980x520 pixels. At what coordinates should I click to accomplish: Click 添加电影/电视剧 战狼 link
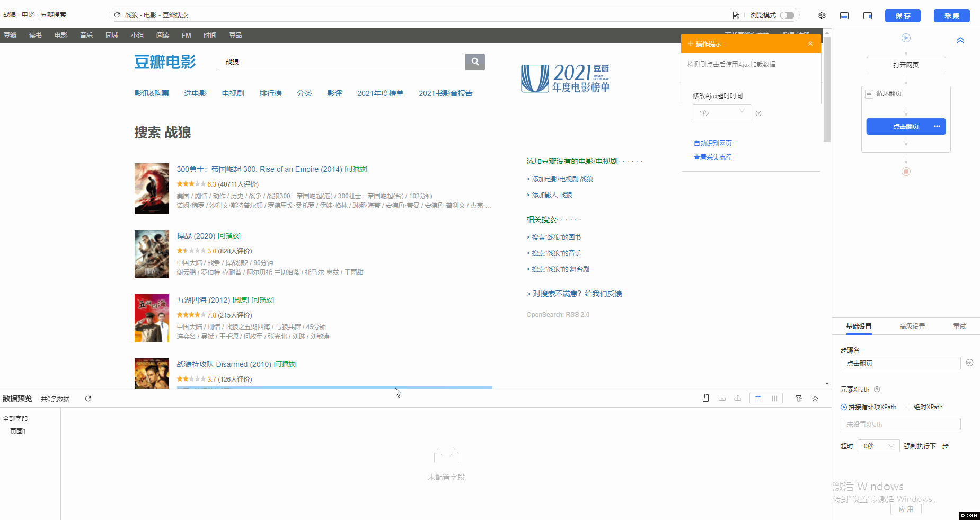point(562,179)
